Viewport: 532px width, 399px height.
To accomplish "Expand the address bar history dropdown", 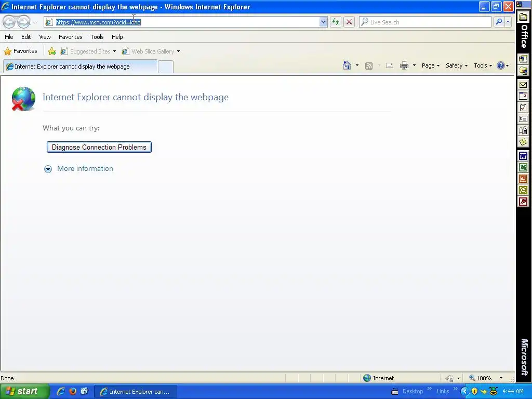I will point(323,22).
